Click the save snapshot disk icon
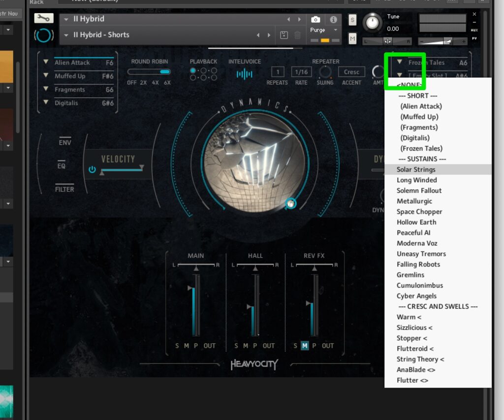504x420 pixels. 284,35
